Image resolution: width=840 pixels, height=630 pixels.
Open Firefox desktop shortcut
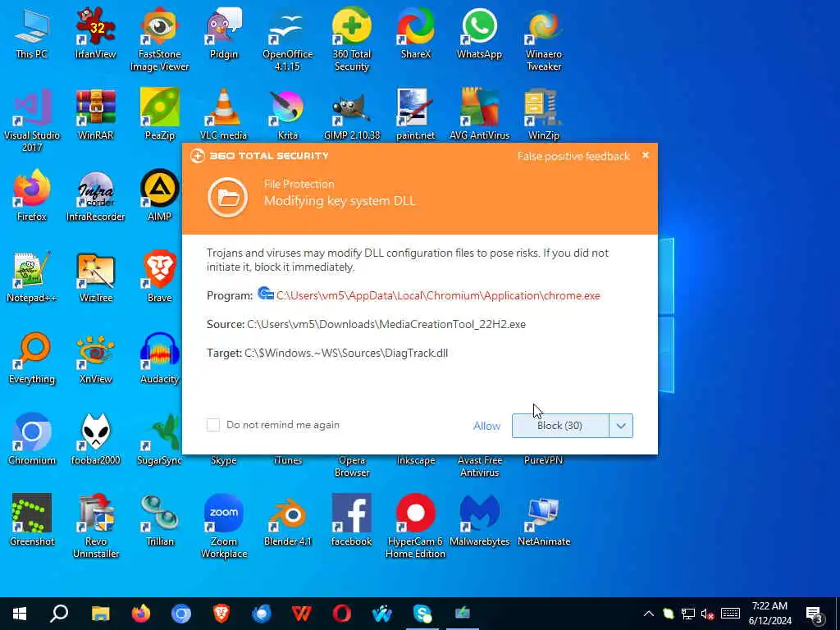coord(32,195)
